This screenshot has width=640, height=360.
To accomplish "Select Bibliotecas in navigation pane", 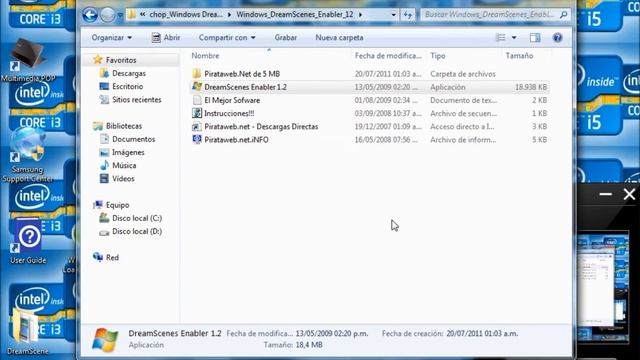I will (x=124, y=126).
